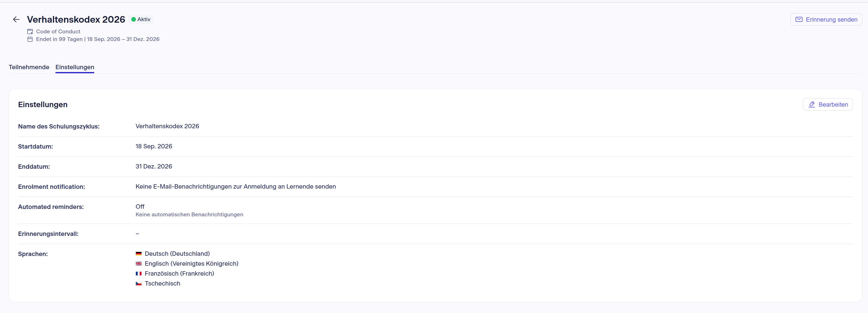Click the Aktiv status badge
This screenshot has width=868, height=313.
pos(141,20)
